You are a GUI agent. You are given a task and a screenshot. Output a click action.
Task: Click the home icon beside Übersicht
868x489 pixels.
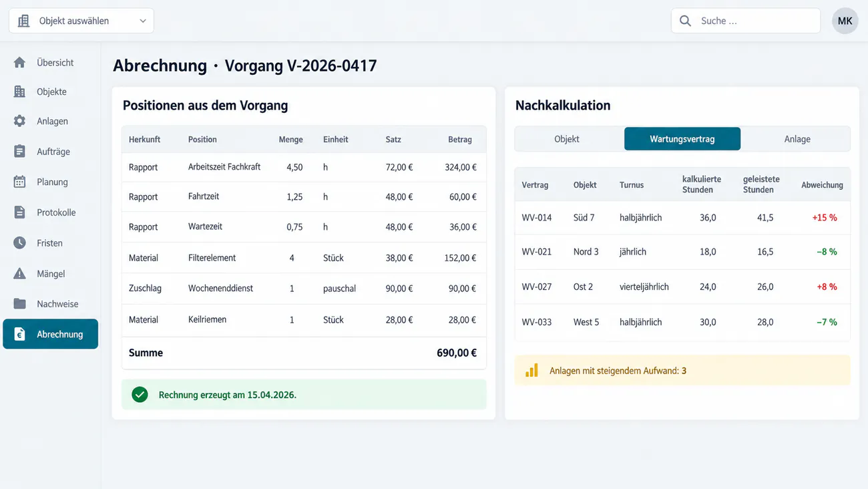click(x=19, y=62)
